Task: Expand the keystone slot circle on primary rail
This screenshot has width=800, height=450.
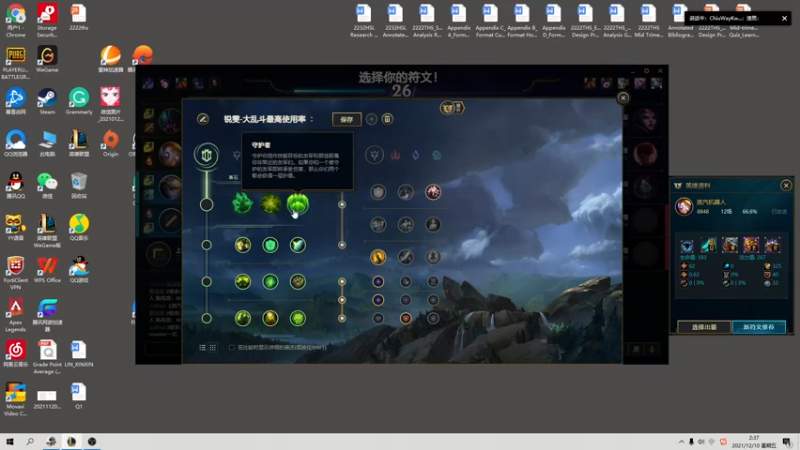Action: pos(206,205)
